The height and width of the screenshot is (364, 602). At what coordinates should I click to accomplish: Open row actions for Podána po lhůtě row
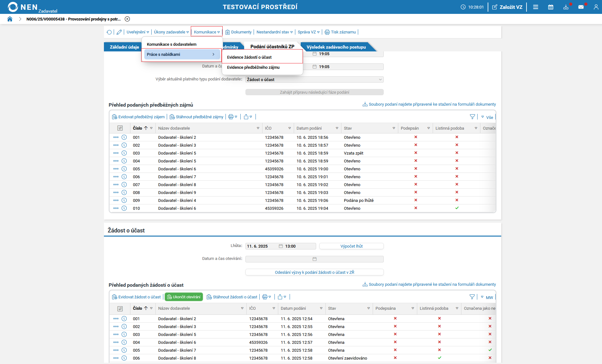116,200
